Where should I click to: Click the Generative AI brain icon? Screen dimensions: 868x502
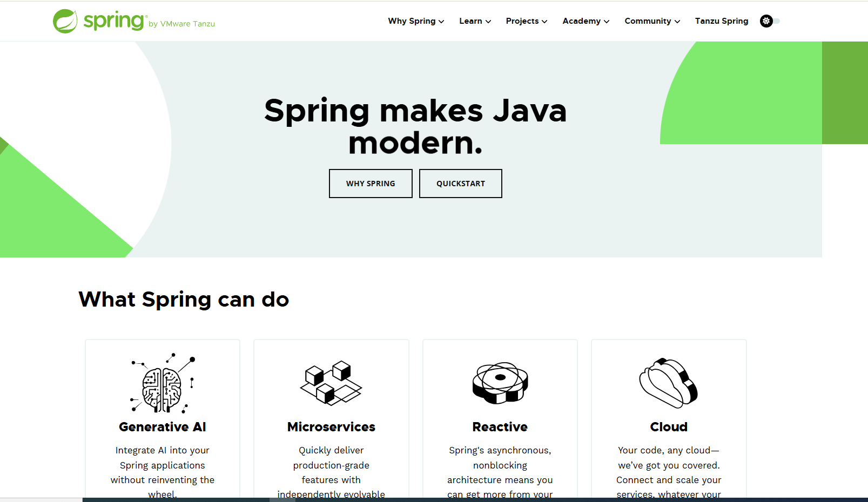tap(163, 383)
